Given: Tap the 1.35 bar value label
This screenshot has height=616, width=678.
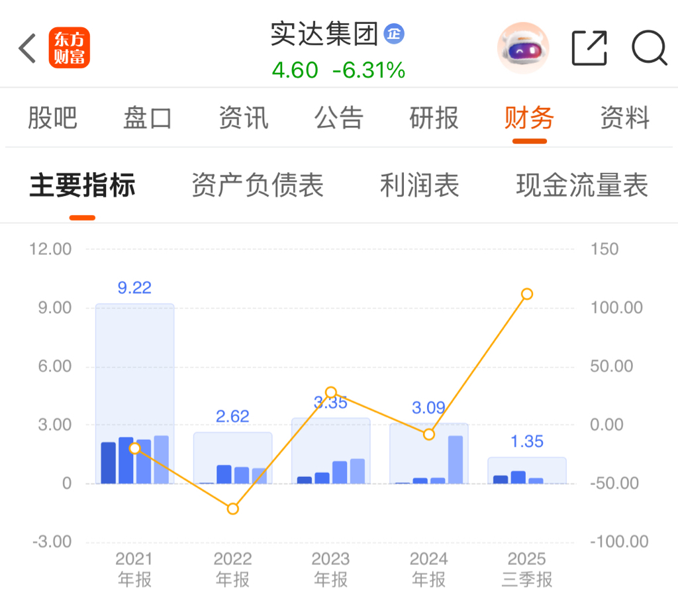Looking at the screenshot, I should [527, 441].
